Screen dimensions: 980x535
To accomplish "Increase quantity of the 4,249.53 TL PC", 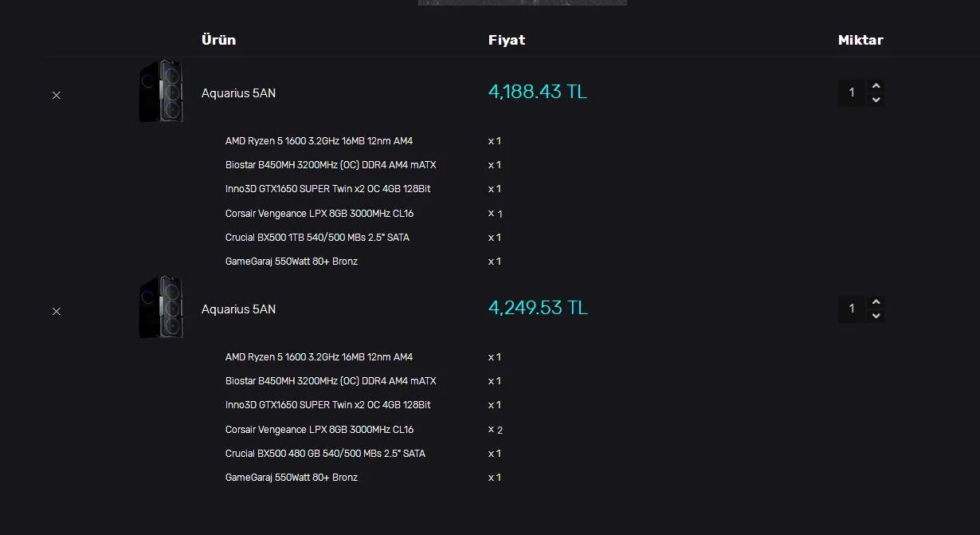I will click(876, 302).
